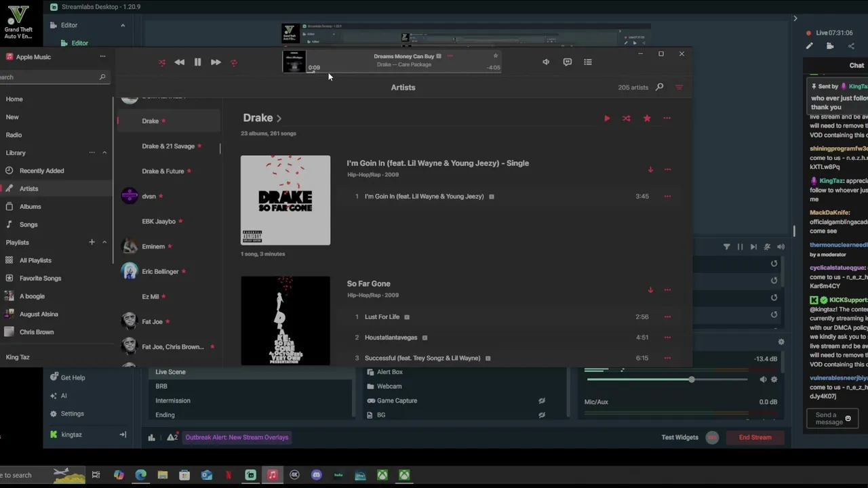
Task: Open Drake's artist page via the chevron
Action: pyautogui.click(x=279, y=119)
